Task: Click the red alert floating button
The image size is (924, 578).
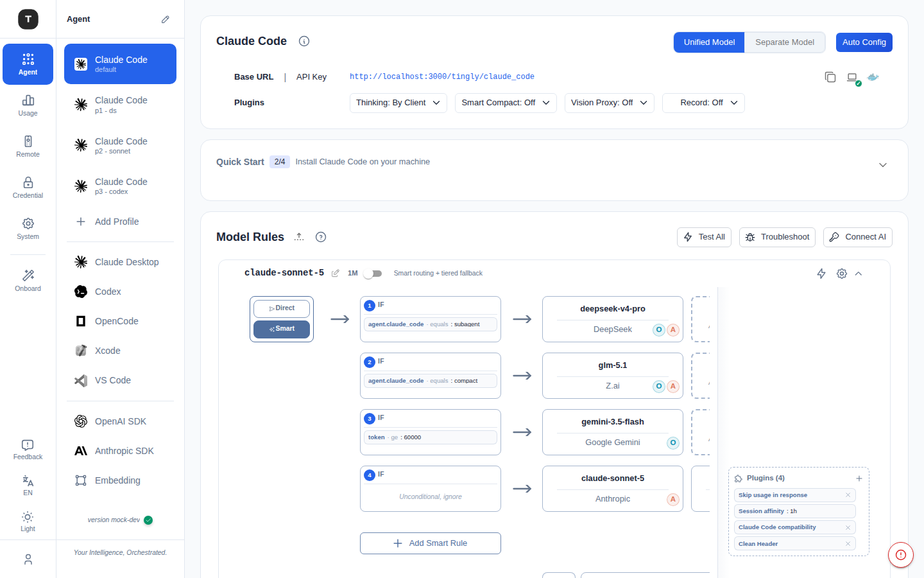Action: pyautogui.click(x=901, y=555)
